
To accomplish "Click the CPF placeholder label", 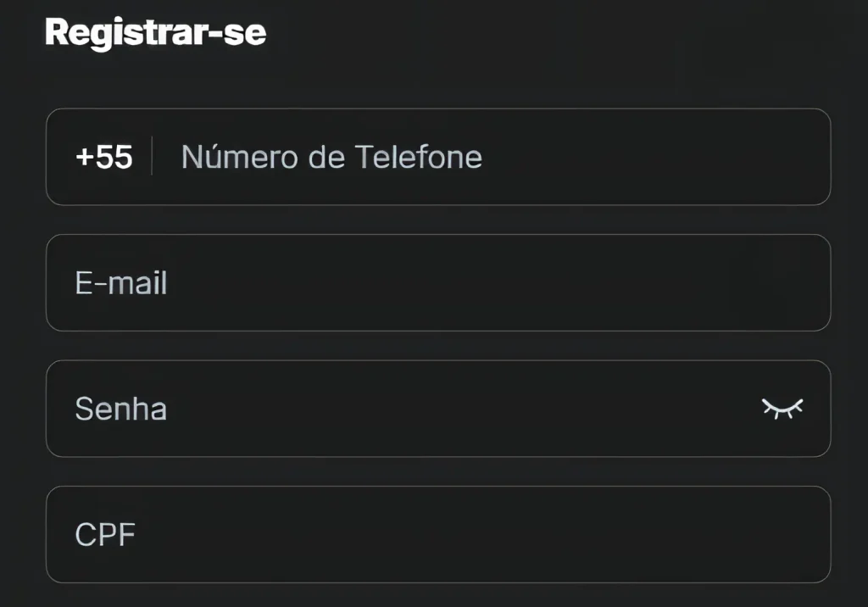I will (105, 534).
